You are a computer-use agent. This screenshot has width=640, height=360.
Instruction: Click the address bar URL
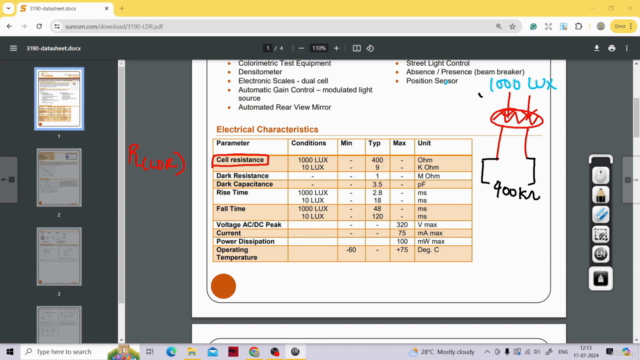(x=114, y=27)
